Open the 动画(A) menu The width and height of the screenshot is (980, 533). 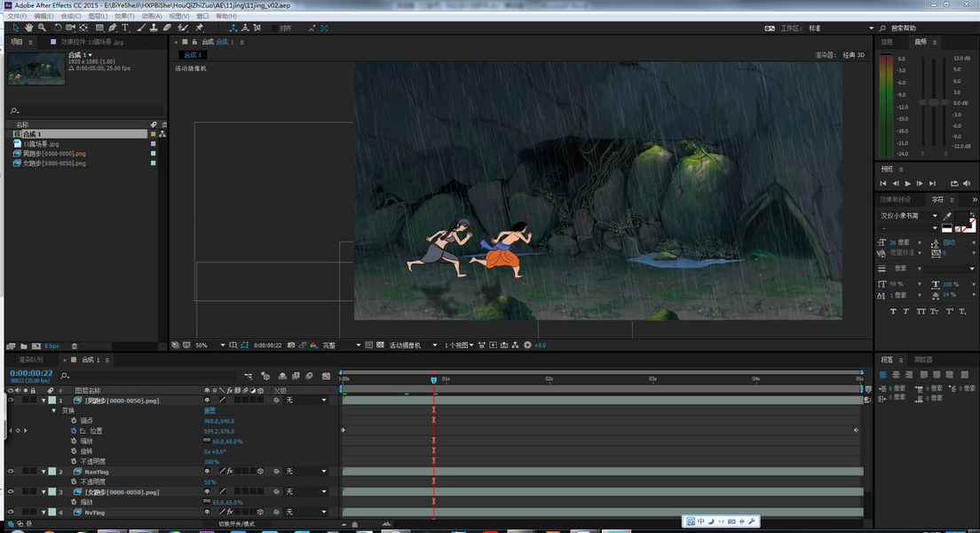[151, 16]
